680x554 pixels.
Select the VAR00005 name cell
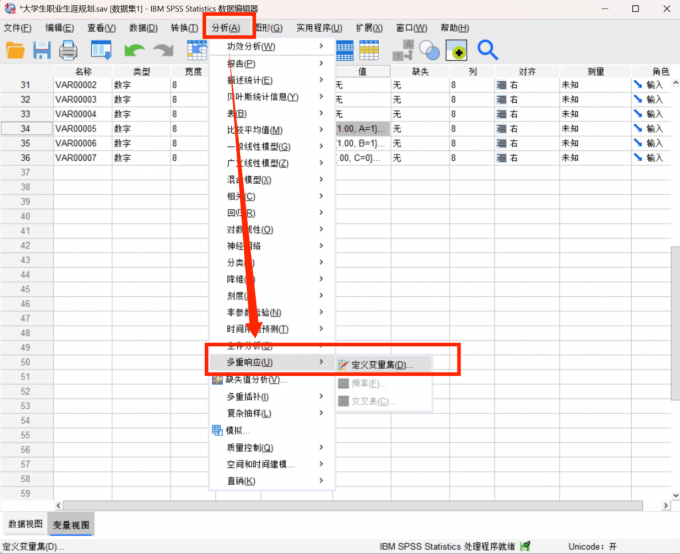(82, 129)
